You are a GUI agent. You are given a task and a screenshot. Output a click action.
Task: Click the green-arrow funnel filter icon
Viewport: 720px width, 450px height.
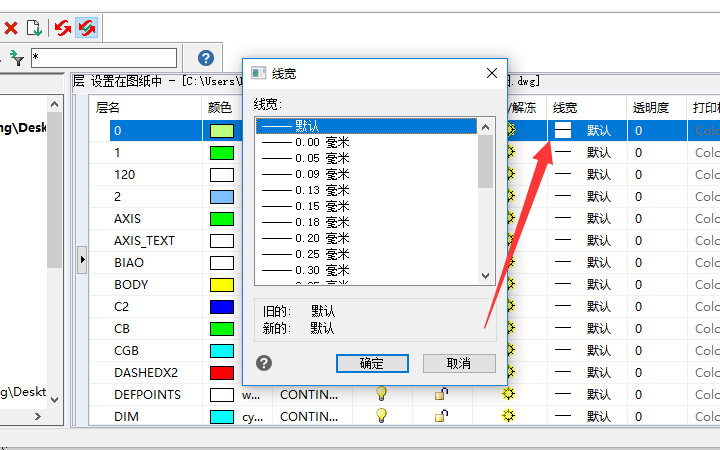point(17,58)
